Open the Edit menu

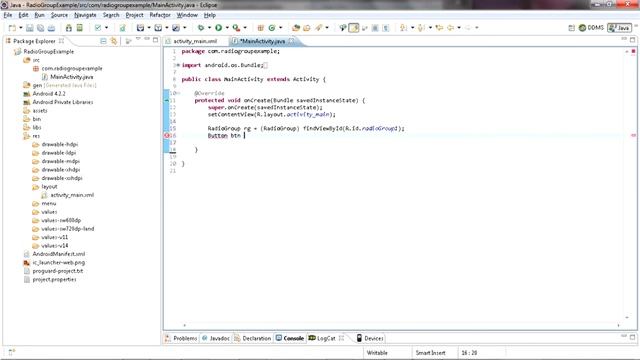[23, 15]
